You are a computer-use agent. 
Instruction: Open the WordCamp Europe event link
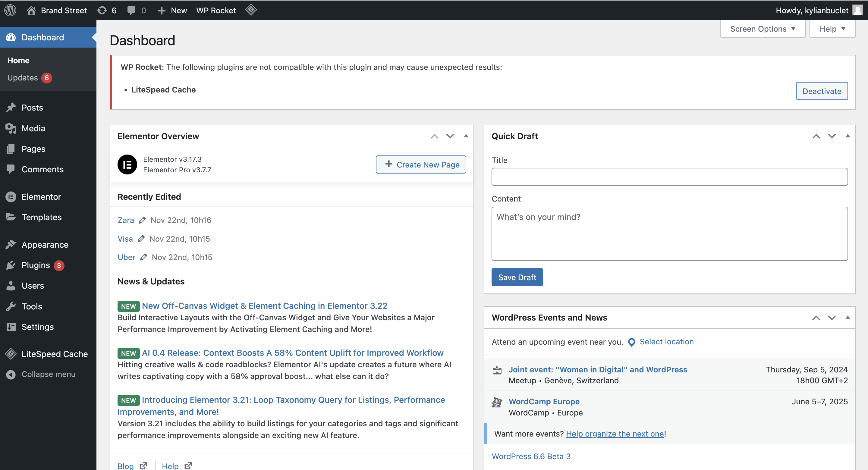click(544, 401)
